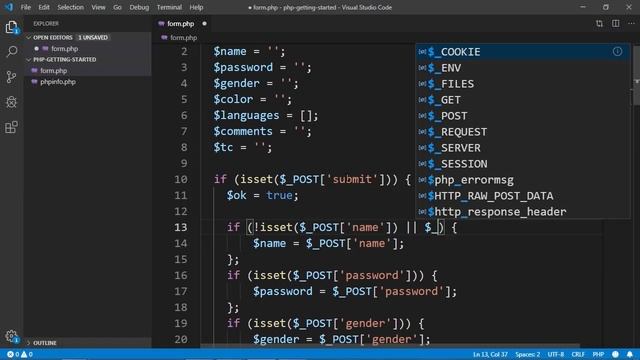This screenshot has height=360, width=640.
Task: Choose the $HTTP_RAW_POST_DATA suggestion
Action: pos(522,196)
